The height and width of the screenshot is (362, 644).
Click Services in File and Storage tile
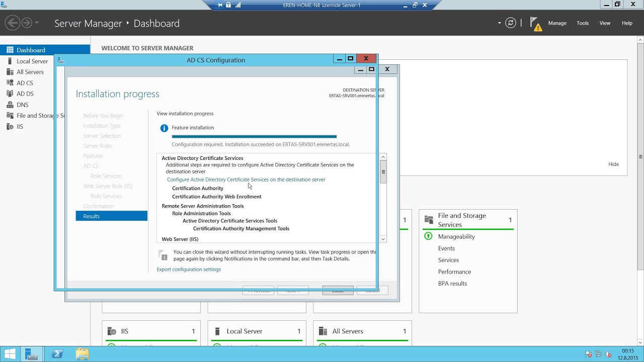coord(448,260)
